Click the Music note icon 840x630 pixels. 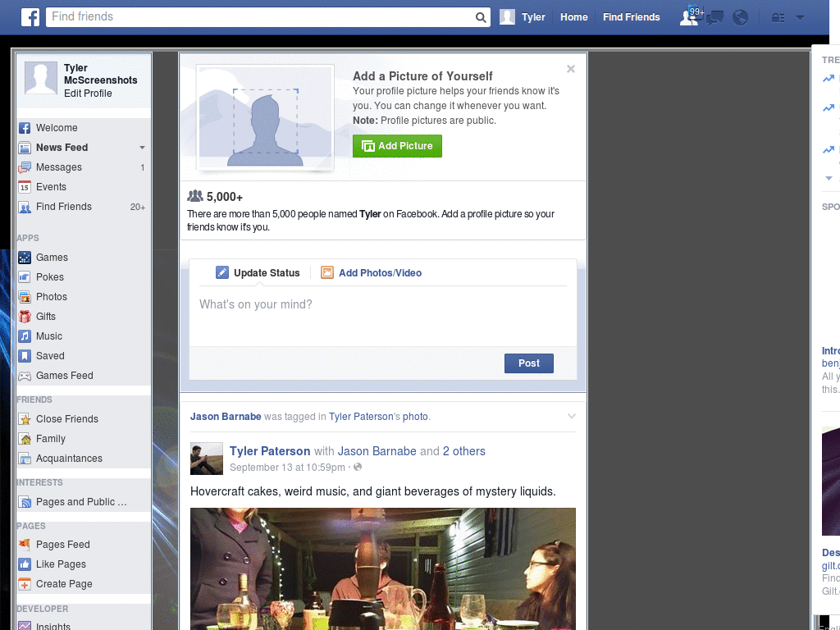tap(25, 336)
